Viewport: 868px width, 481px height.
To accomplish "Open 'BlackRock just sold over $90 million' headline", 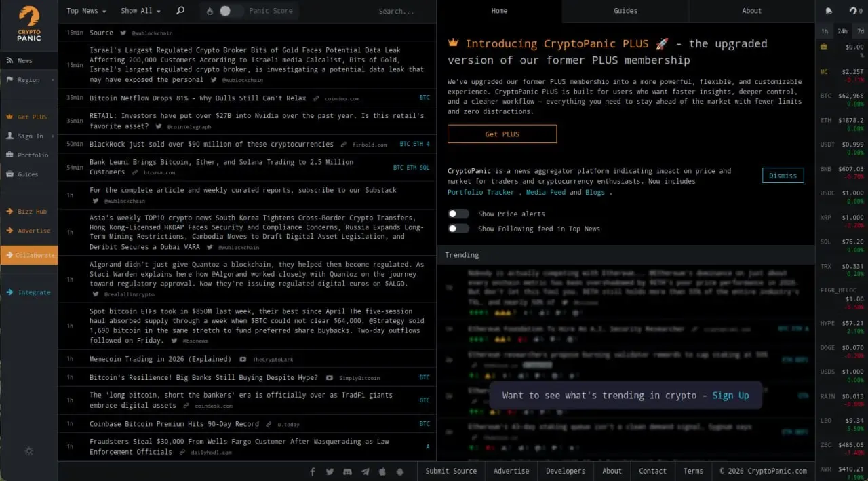I will point(212,144).
